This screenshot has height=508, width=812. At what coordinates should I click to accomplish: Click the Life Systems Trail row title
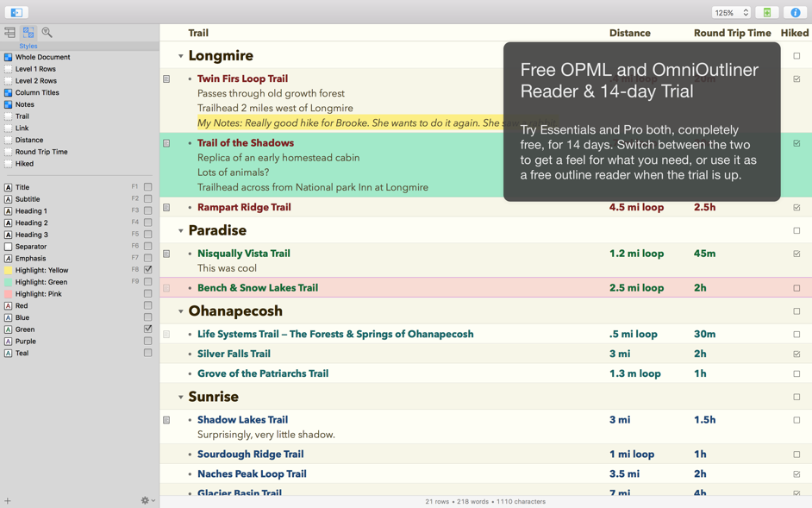pos(334,334)
